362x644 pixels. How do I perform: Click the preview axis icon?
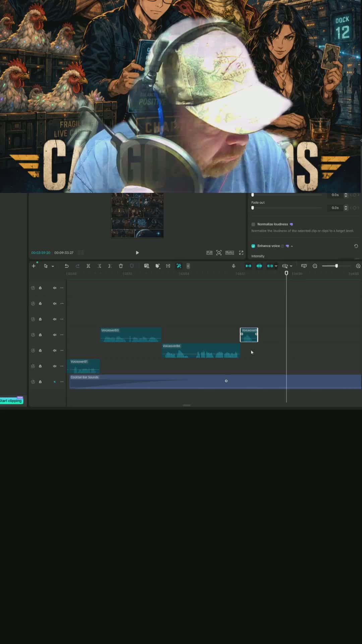(x=285, y=266)
